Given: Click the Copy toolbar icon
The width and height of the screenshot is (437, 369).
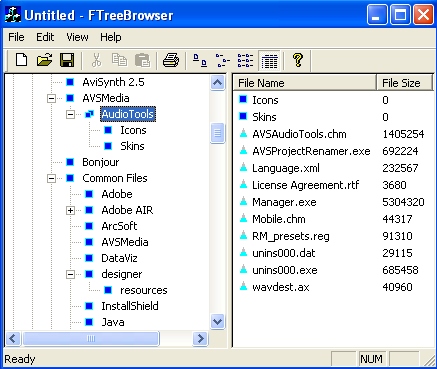Looking at the screenshot, I should click(x=119, y=60).
